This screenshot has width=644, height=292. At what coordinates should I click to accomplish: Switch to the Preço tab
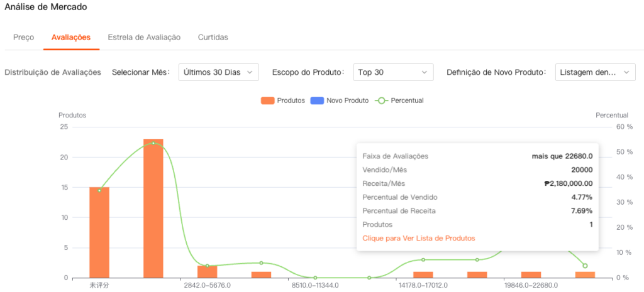coord(24,37)
